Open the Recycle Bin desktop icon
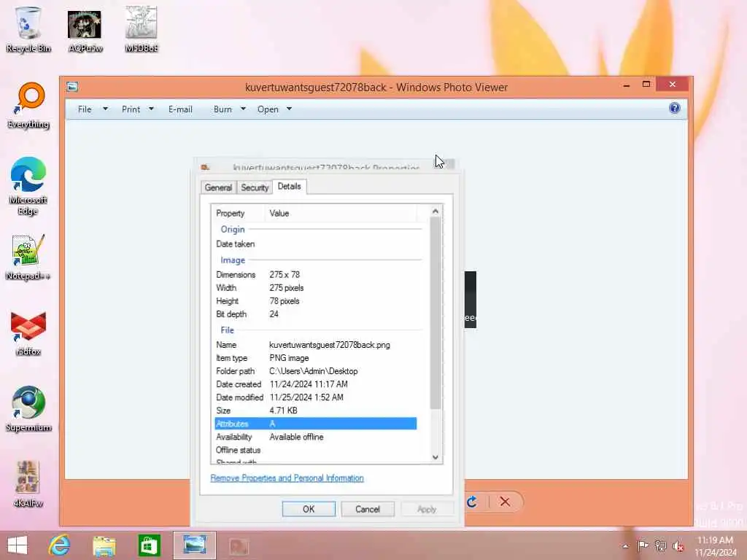This screenshot has width=747, height=560. (28, 28)
